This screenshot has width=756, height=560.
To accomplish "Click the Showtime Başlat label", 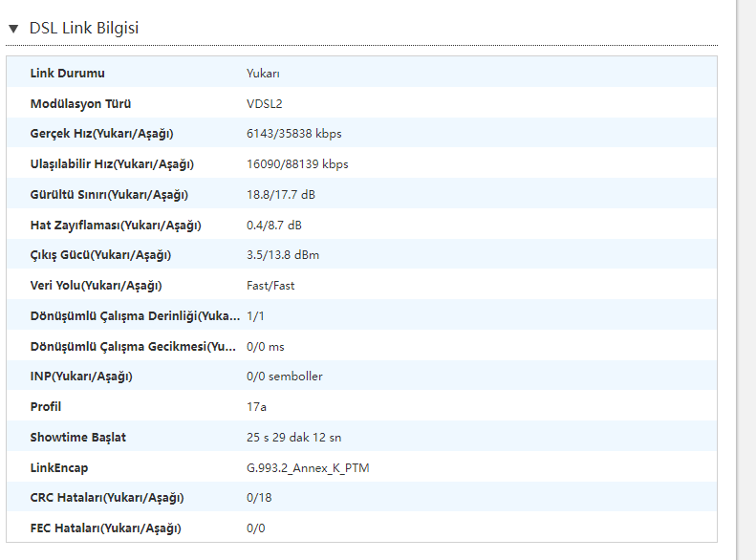I will (x=78, y=437).
